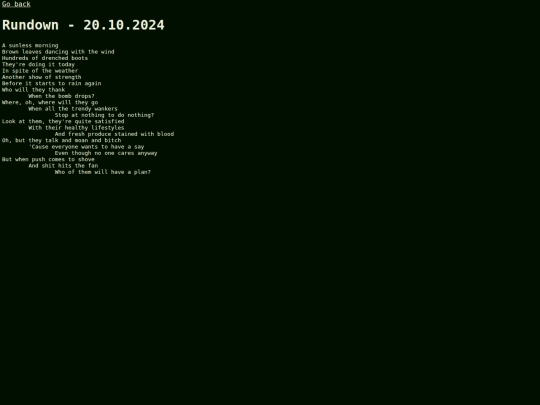This screenshot has width=540, height=405.
Task: Click the 'Hundreds of drenched boots' line
Action: pyautogui.click(x=45, y=58)
